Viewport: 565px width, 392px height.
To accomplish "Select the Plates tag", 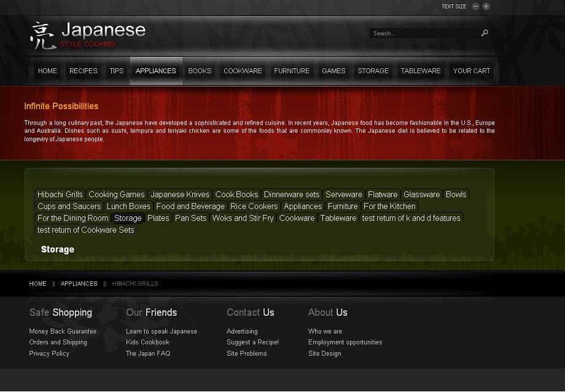I will [158, 218].
